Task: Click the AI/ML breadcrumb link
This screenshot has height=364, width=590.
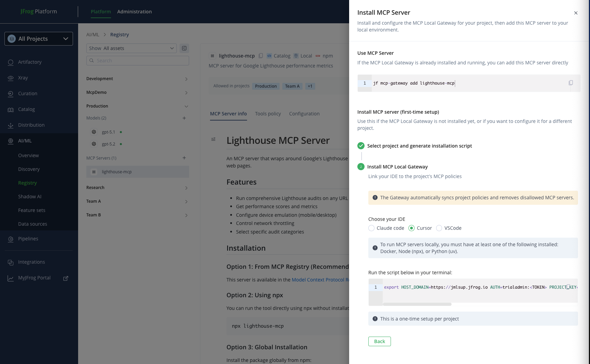Action: pyautogui.click(x=93, y=35)
